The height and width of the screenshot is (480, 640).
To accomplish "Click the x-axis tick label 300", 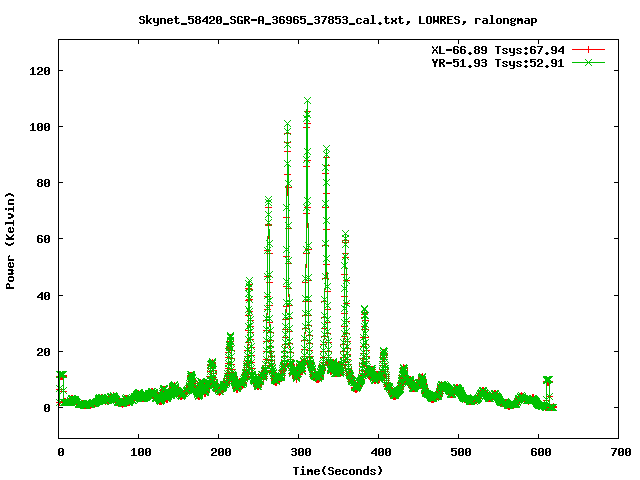I will point(301,452).
